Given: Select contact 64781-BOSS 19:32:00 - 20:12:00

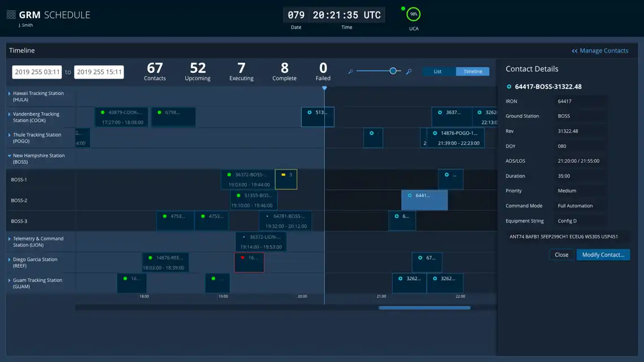Looking at the screenshot, I should [285, 221].
